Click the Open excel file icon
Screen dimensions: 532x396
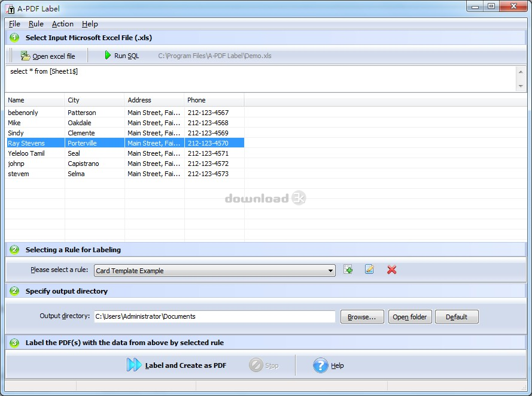point(25,56)
